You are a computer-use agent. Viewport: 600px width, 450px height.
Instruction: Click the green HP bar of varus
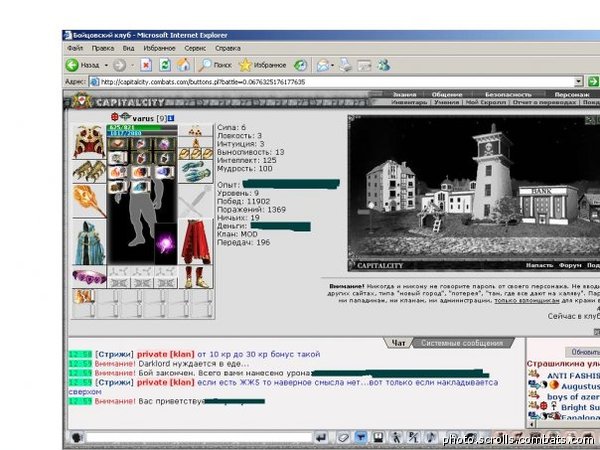[x=142, y=127]
